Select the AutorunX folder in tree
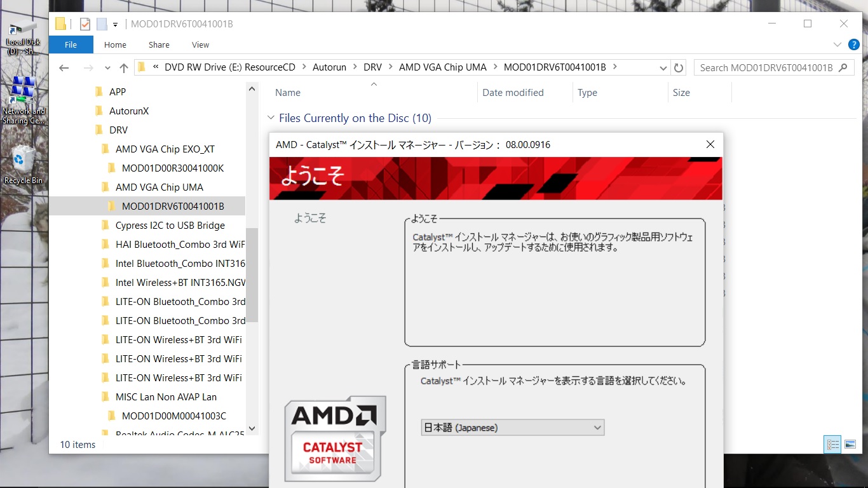 129,111
